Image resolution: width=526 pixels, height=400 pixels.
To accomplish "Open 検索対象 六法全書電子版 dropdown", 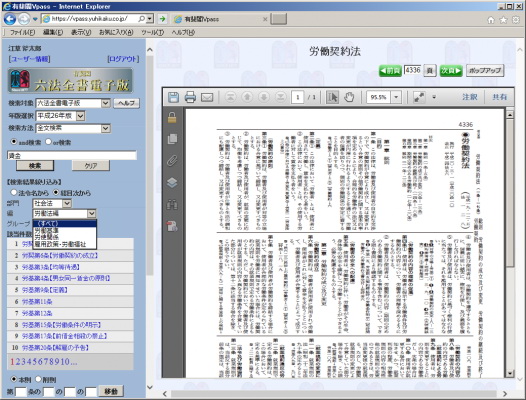I will click(x=73, y=103).
